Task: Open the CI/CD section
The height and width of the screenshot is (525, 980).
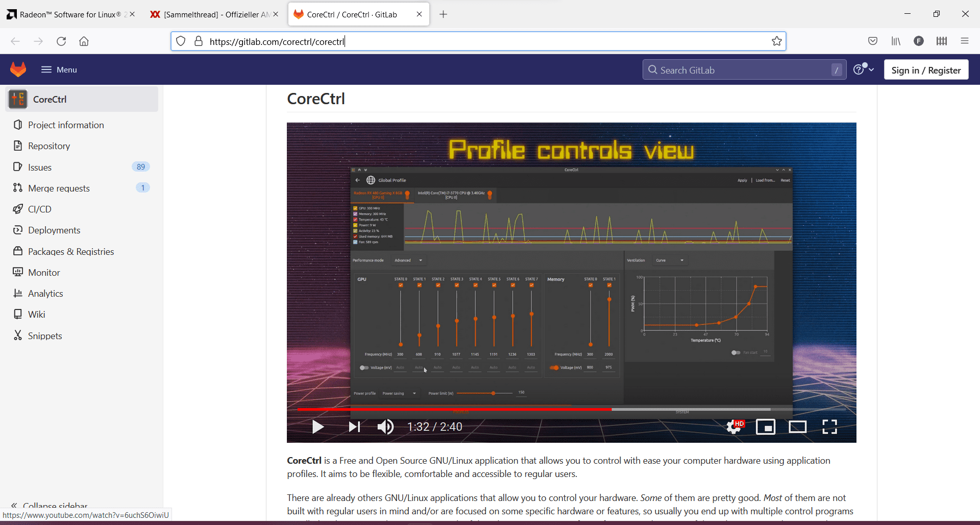Action: point(40,209)
